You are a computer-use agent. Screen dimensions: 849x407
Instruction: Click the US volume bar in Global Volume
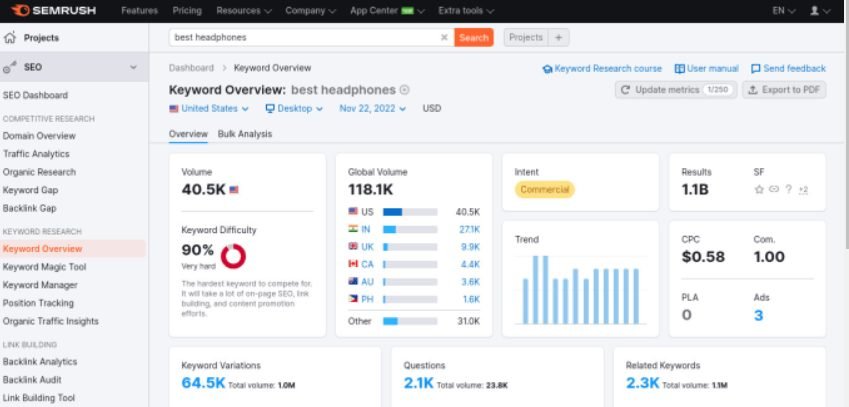tap(410, 212)
